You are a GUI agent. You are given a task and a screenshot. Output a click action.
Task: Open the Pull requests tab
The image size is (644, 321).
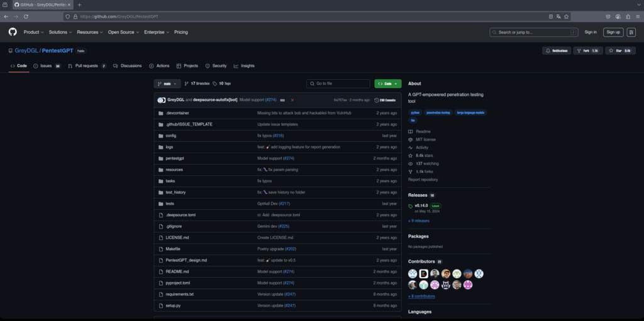tap(86, 65)
